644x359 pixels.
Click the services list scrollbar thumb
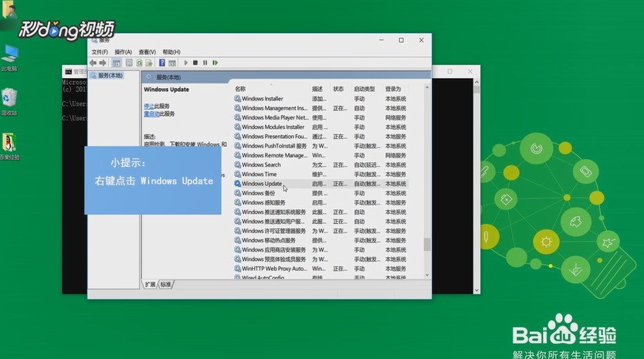427,245
